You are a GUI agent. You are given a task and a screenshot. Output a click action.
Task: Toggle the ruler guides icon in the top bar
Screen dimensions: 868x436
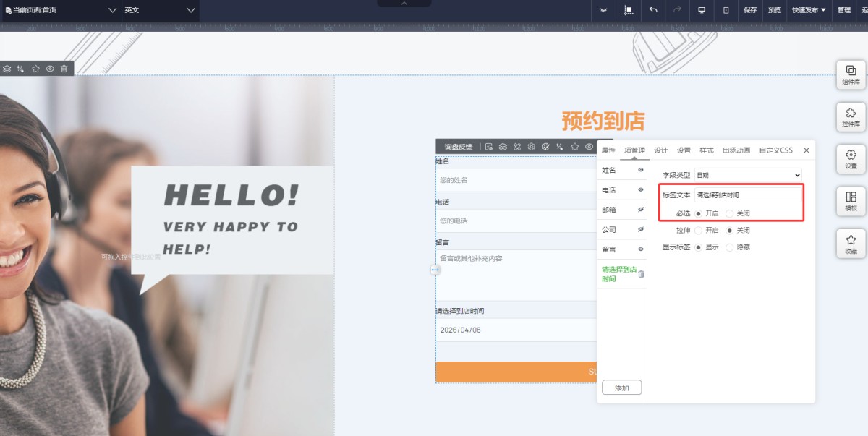click(628, 10)
